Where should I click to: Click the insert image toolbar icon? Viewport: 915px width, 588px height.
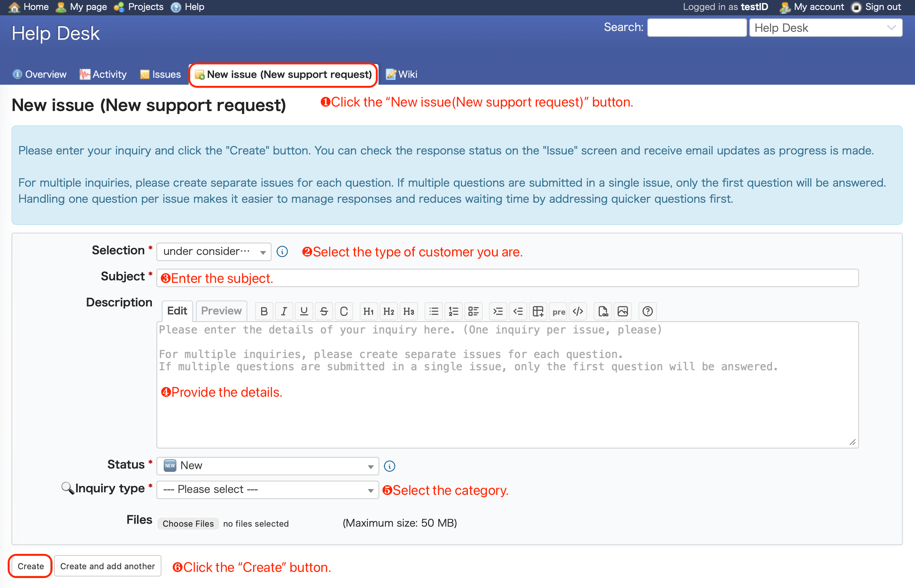[x=623, y=311]
